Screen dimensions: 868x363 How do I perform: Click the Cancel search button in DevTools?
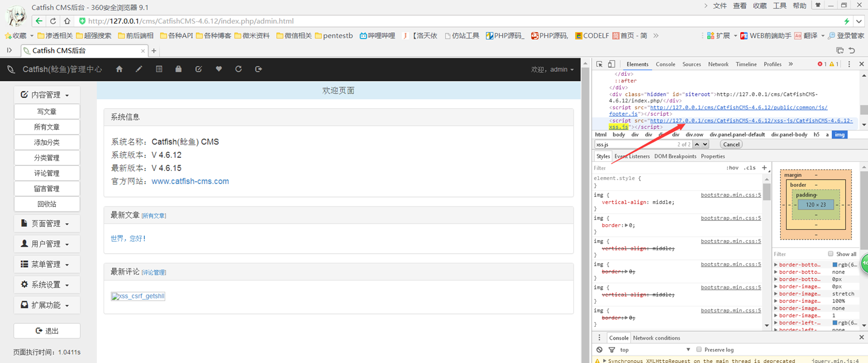[731, 144]
